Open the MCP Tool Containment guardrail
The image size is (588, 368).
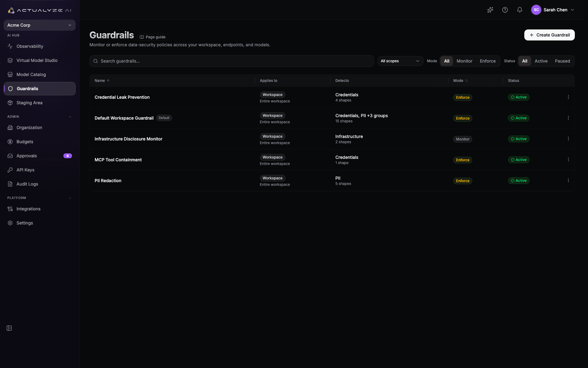click(x=118, y=160)
